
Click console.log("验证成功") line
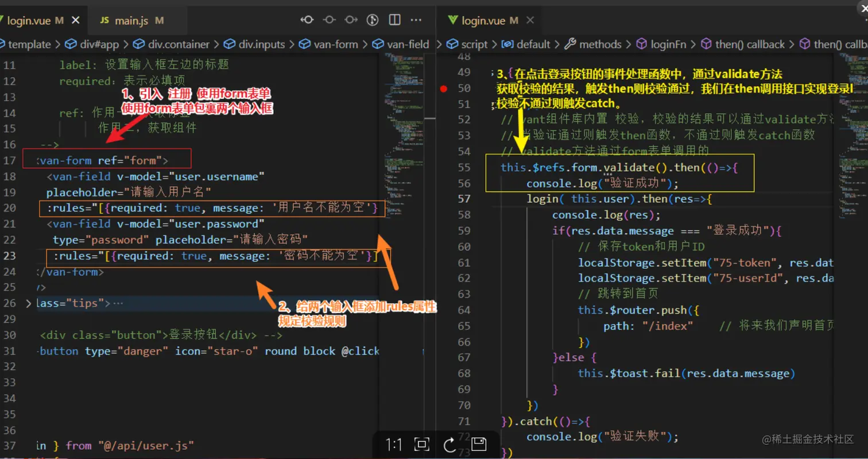(603, 183)
